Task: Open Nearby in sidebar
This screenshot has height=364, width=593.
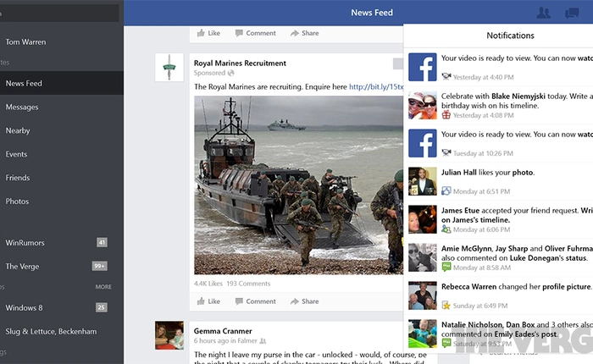Action: click(62, 130)
